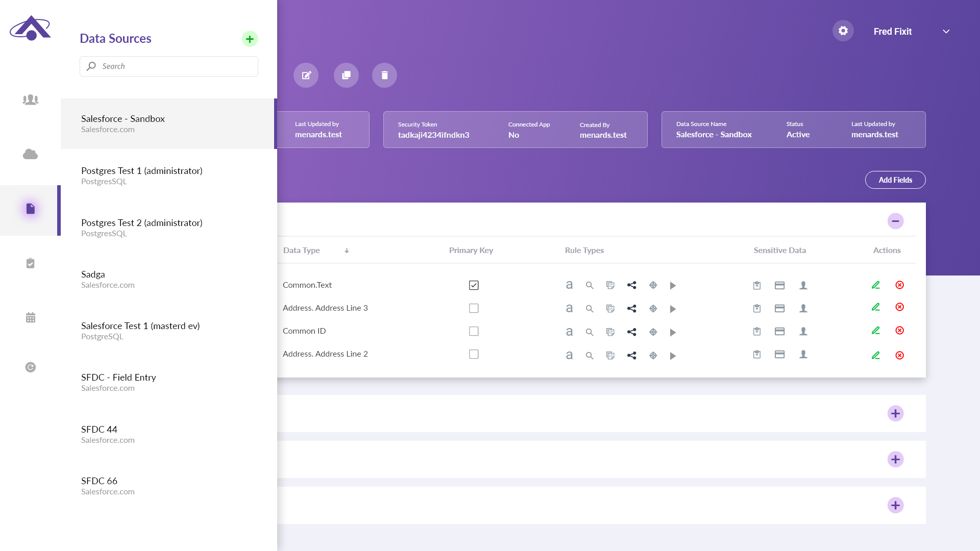Viewport: 980px width, 551px height.
Task: Open the search rule type for Common ID
Action: click(590, 331)
